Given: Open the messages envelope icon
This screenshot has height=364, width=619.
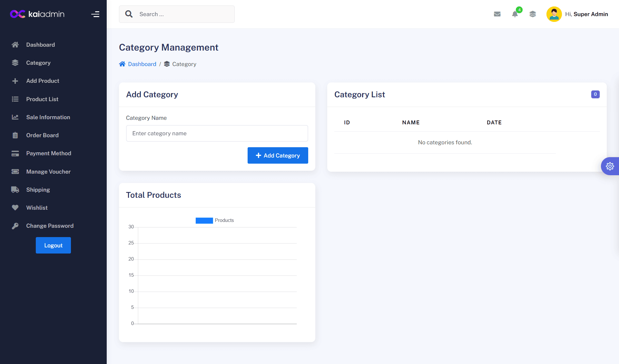Looking at the screenshot, I should point(497,14).
